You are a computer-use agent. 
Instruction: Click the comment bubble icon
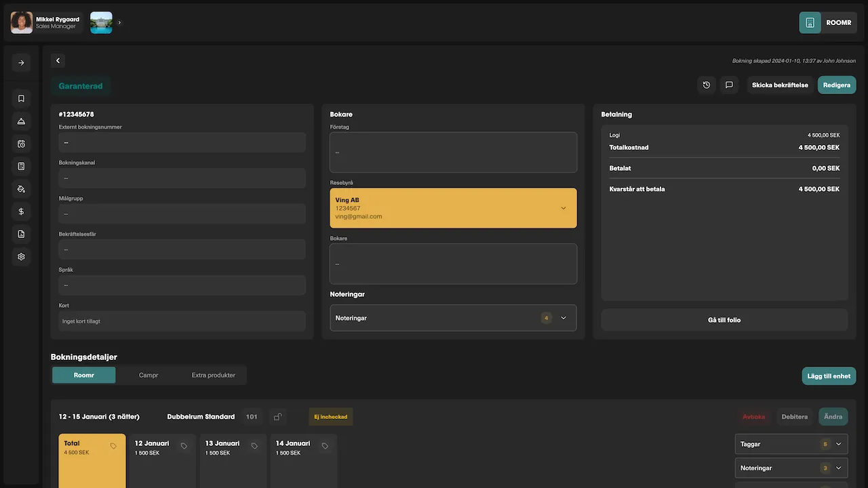729,85
